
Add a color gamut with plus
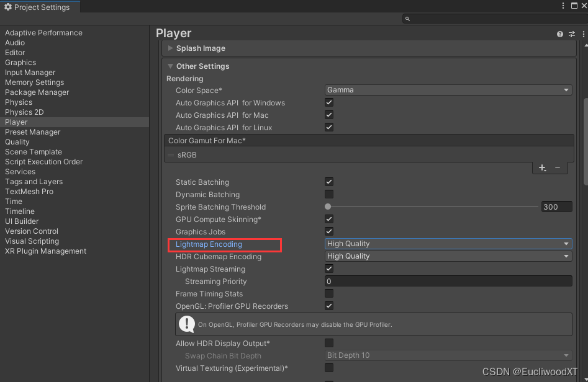(x=542, y=168)
